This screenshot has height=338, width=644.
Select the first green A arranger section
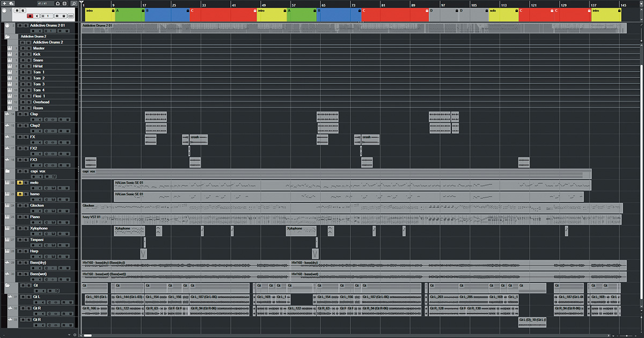point(129,15)
